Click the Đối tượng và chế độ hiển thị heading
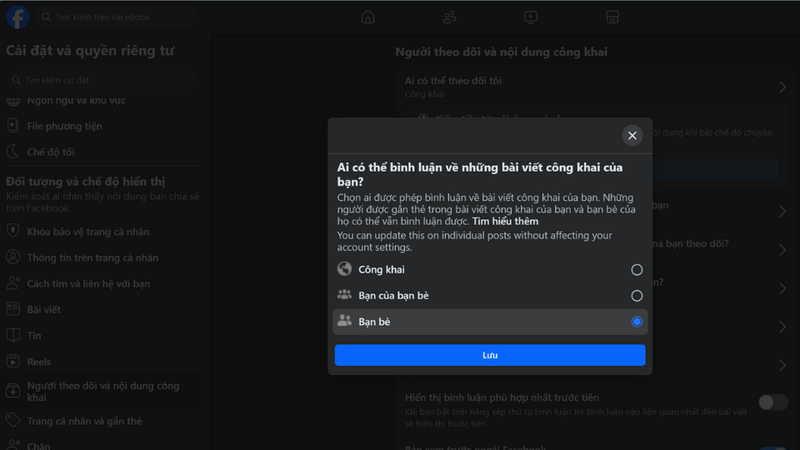 point(86,182)
